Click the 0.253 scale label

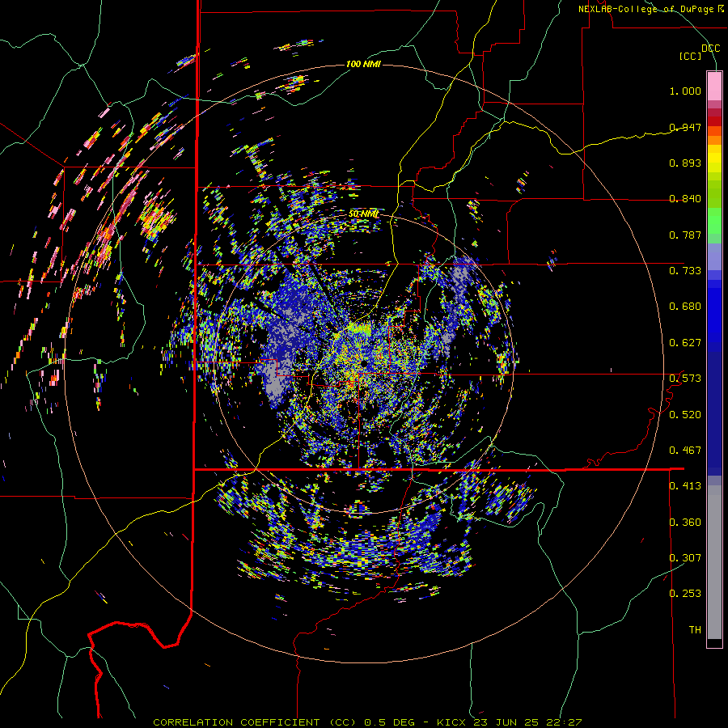click(x=685, y=594)
